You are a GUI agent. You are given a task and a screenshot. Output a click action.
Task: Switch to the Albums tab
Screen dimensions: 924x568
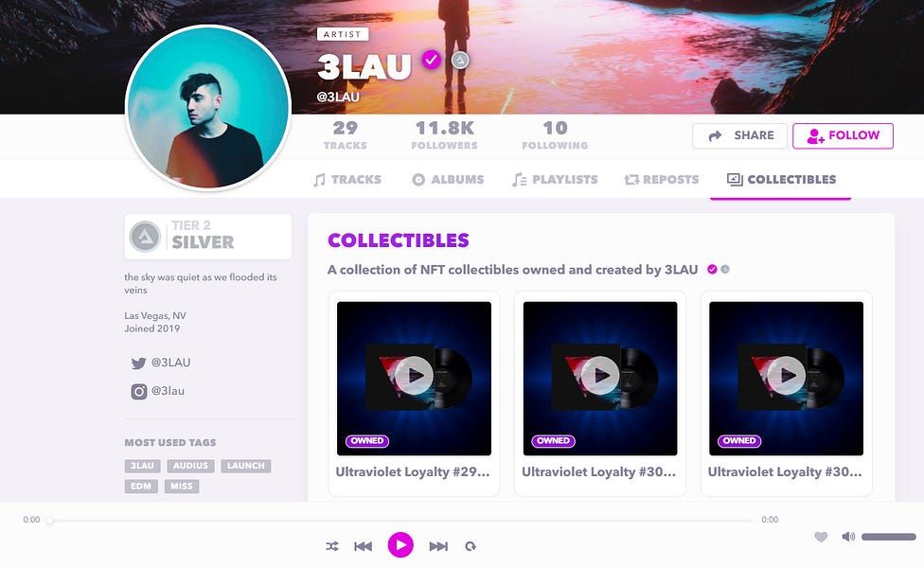tap(448, 180)
